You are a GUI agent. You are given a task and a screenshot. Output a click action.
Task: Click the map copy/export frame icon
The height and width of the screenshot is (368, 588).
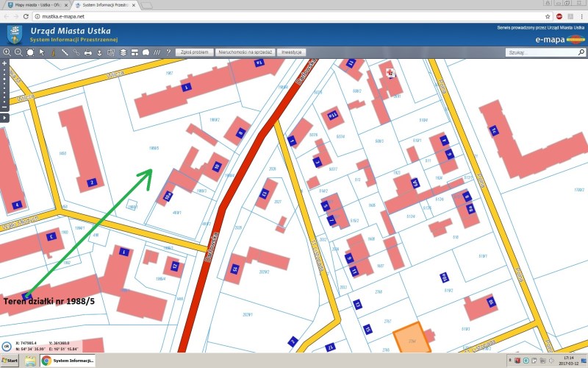coord(111,52)
